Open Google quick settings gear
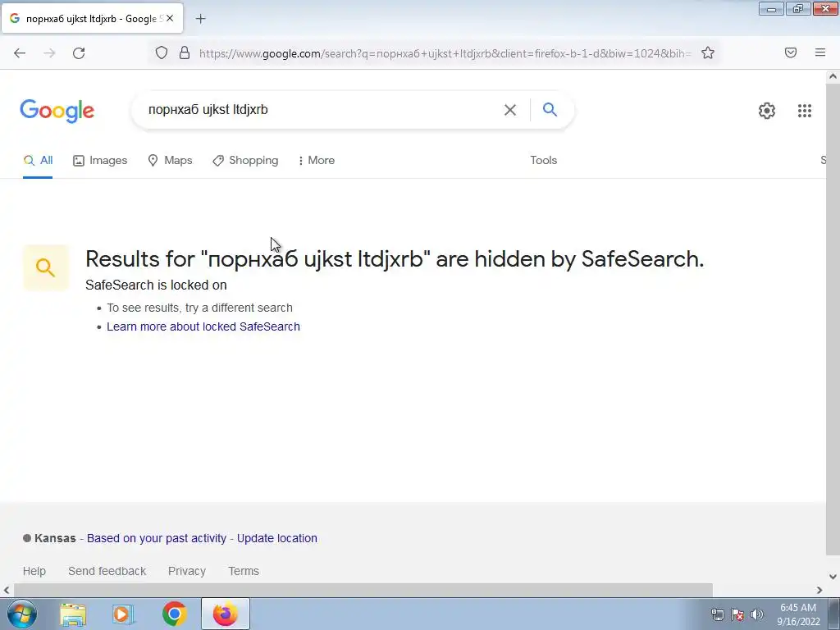Viewport: 840px width, 630px height. [767, 111]
